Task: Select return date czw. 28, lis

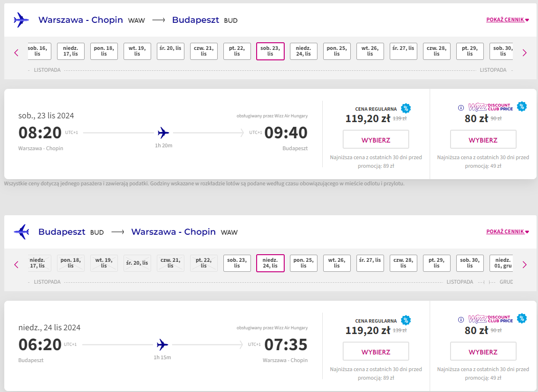Action: pos(403,263)
